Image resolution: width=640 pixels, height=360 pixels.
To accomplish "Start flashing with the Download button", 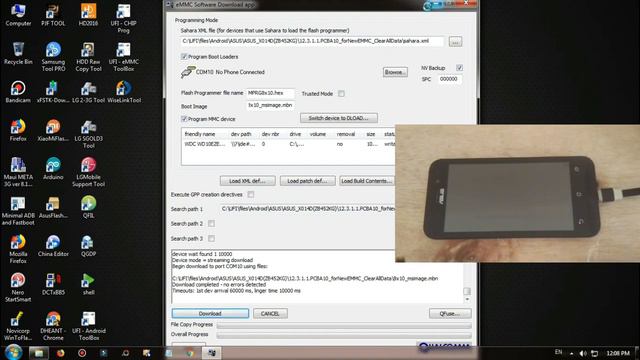I will [210, 313].
